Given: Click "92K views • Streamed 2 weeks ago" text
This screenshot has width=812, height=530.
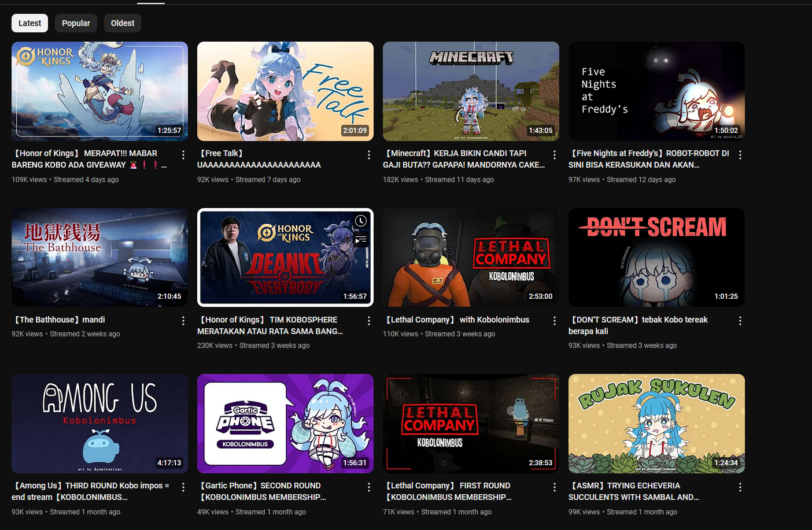Looking at the screenshot, I should [66, 334].
